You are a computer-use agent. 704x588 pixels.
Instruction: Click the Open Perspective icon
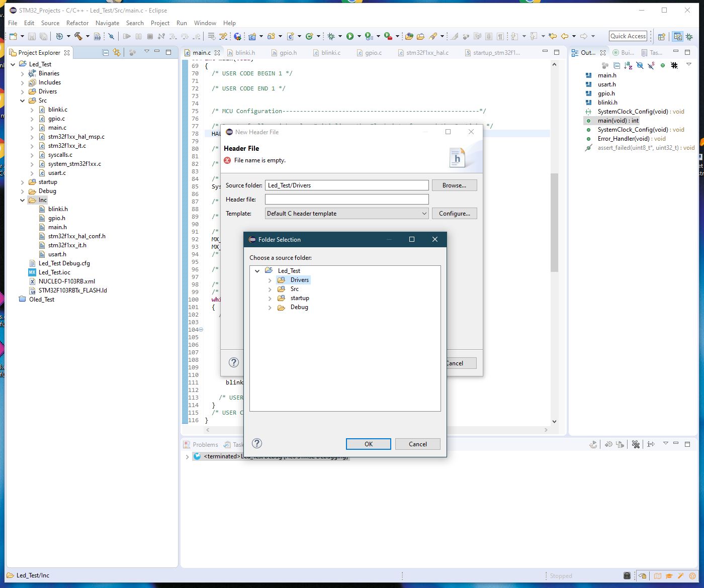(662, 36)
